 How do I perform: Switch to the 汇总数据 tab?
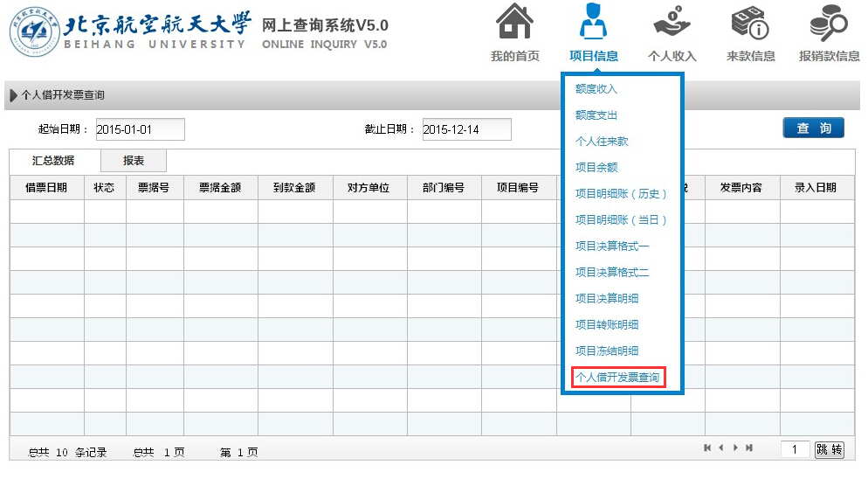point(53,161)
